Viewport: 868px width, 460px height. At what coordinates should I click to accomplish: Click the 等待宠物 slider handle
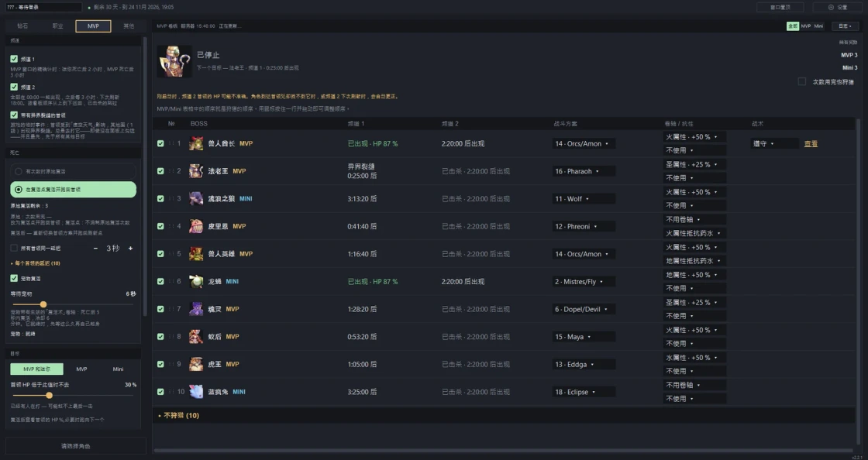pos(43,304)
